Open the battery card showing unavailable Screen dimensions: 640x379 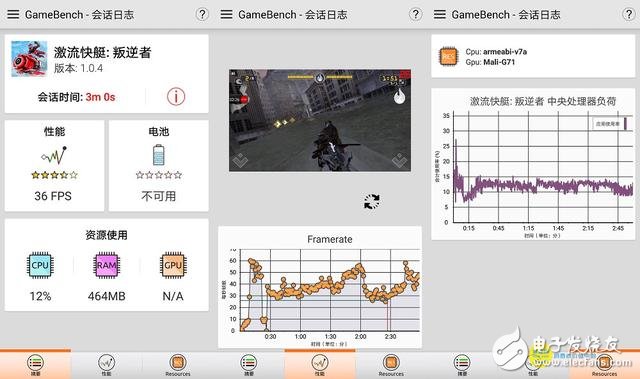[159, 166]
